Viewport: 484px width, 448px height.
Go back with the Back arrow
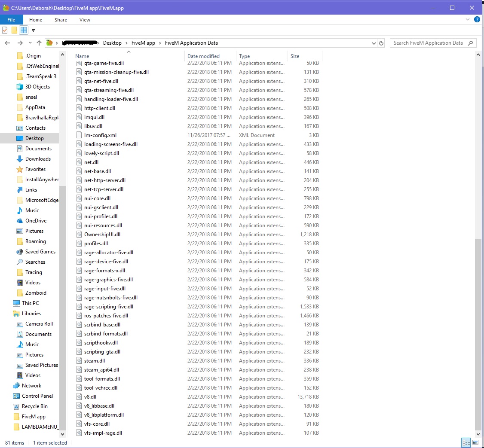pyautogui.click(x=7, y=43)
